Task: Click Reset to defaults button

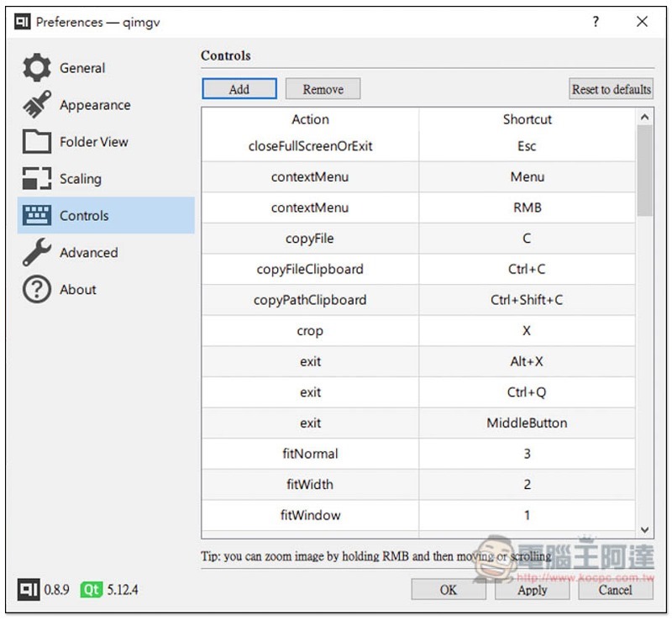Action: click(x=612, y=89)
